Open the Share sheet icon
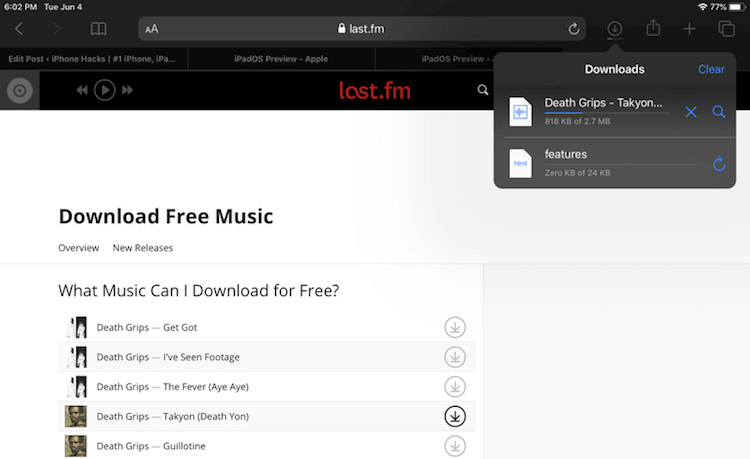Image resolution: width=750 pixels, height=459 pixels. tap(653, 28)
